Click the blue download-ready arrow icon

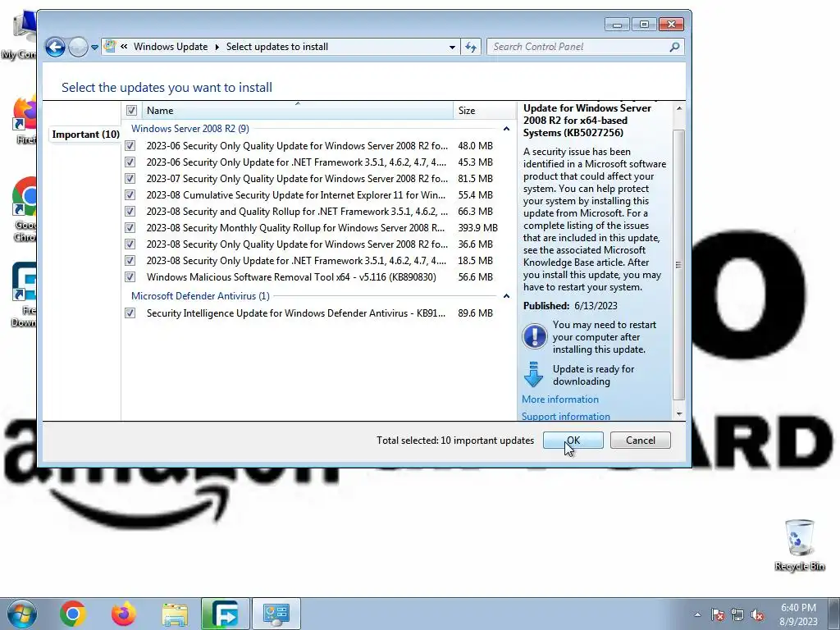click(533, 374)
